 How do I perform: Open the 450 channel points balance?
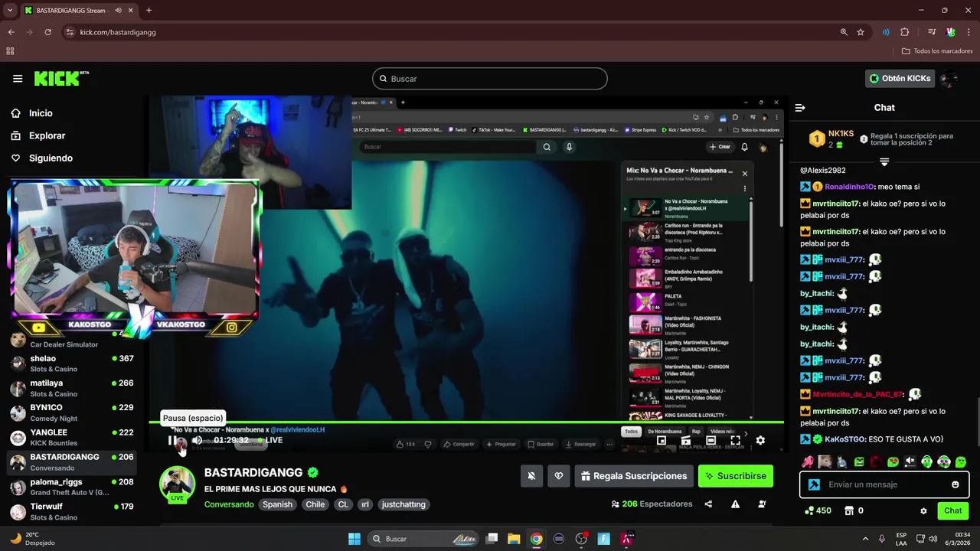(818, 510)
